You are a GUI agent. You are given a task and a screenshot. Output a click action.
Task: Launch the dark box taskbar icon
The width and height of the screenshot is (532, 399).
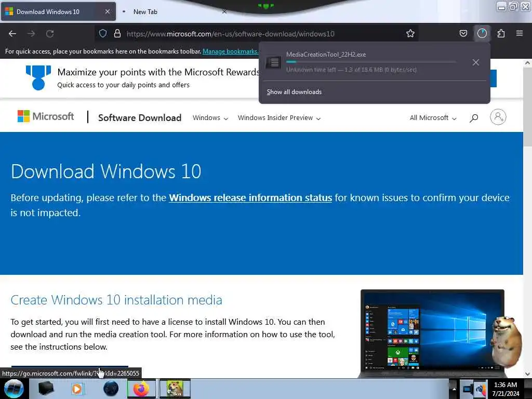pyautogui.click(x=46, y=389)
